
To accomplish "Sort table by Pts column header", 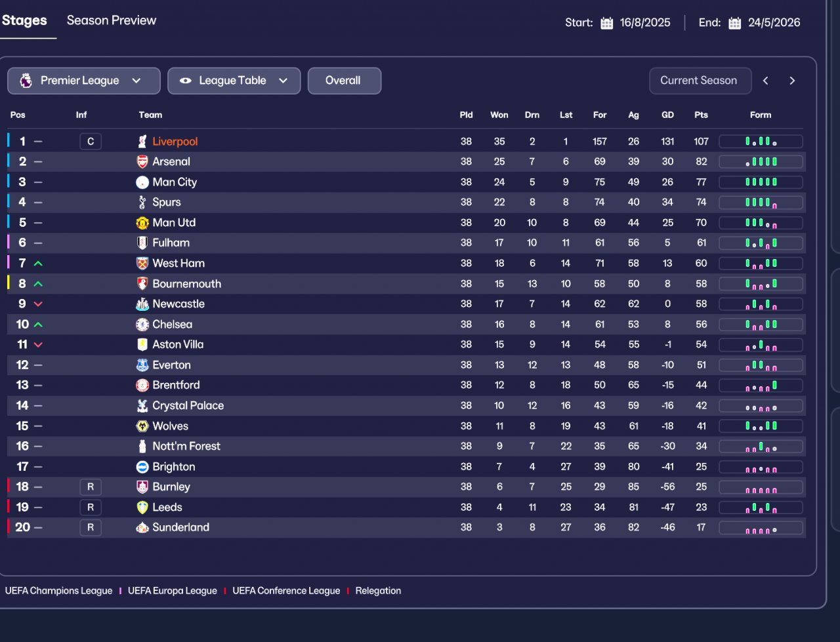I will click(701, 115).
